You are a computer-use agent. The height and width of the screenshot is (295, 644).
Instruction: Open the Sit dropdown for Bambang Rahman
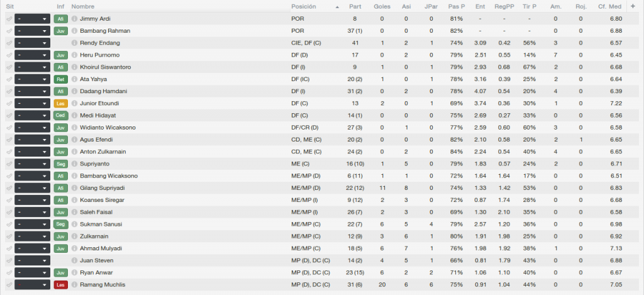pyautogui.click(x=33, y=31)
